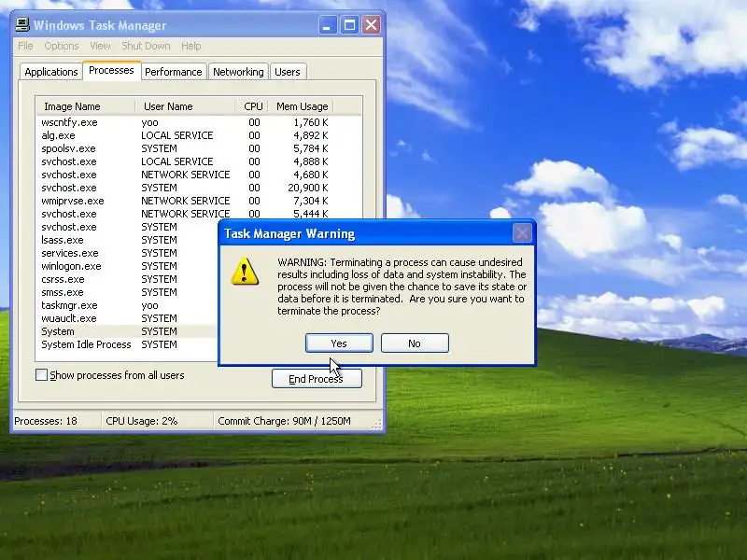This screenshot has height=560, width=747.
Task: Go to the Users tab
Action: (x=288, y=72)
